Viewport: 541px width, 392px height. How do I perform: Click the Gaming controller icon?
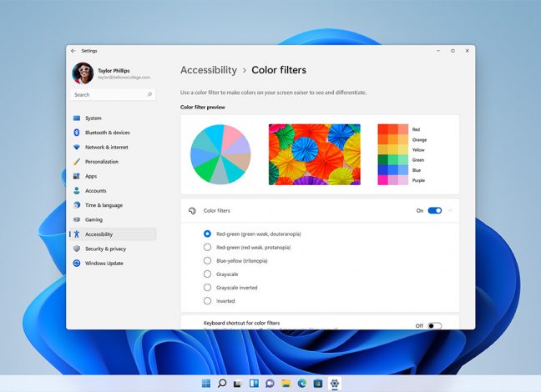[77, 219]
